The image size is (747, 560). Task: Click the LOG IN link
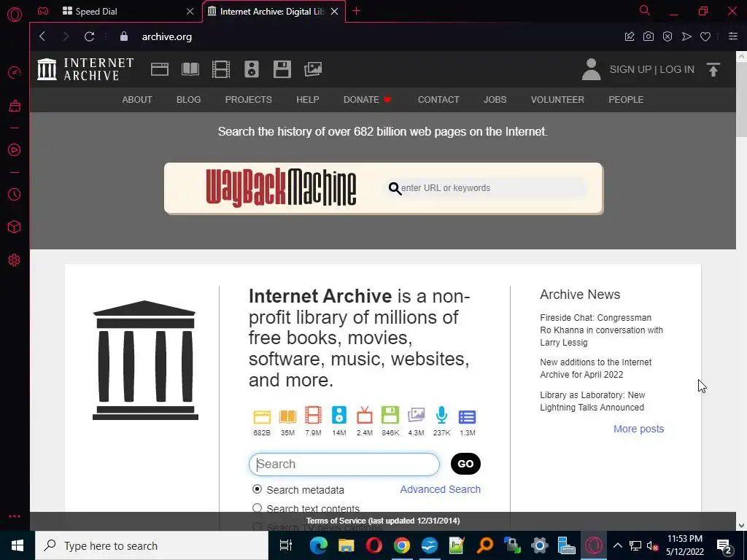point(677,69)
